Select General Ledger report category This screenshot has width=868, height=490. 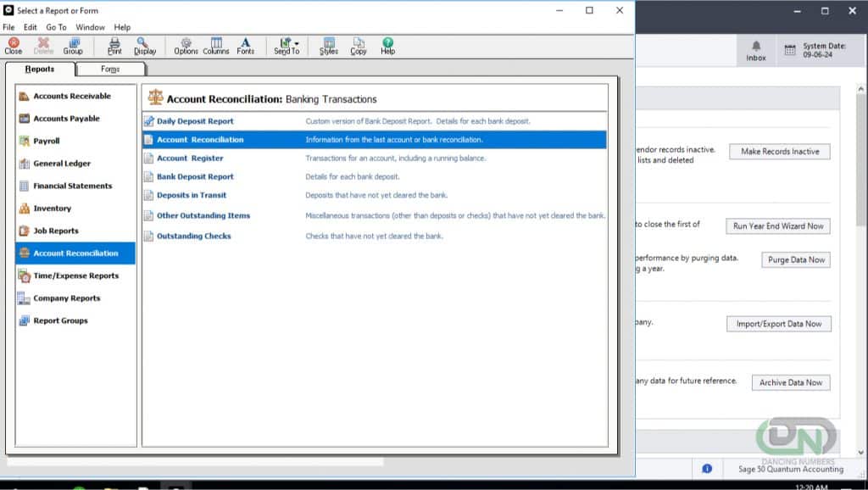[x=75, y=164]
